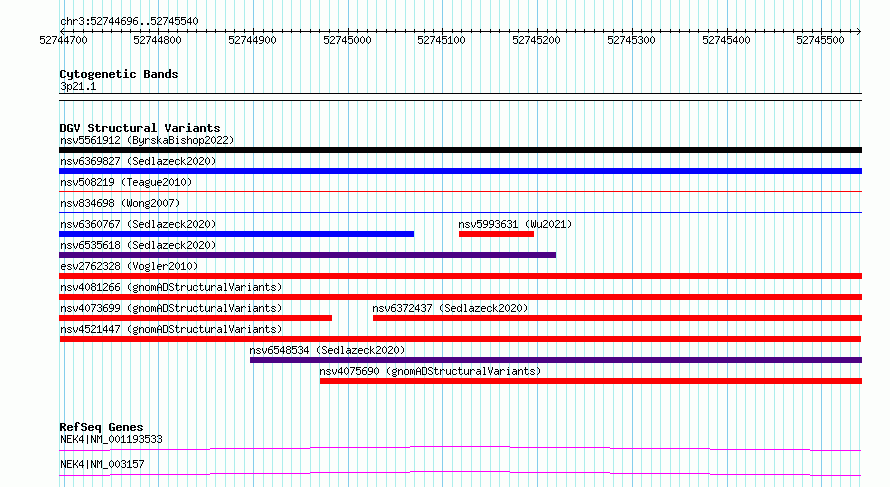Click the NEK4|NM_003157 gene label
The image size is (890, 487).
pyautogui.click(x=102, y=464)
